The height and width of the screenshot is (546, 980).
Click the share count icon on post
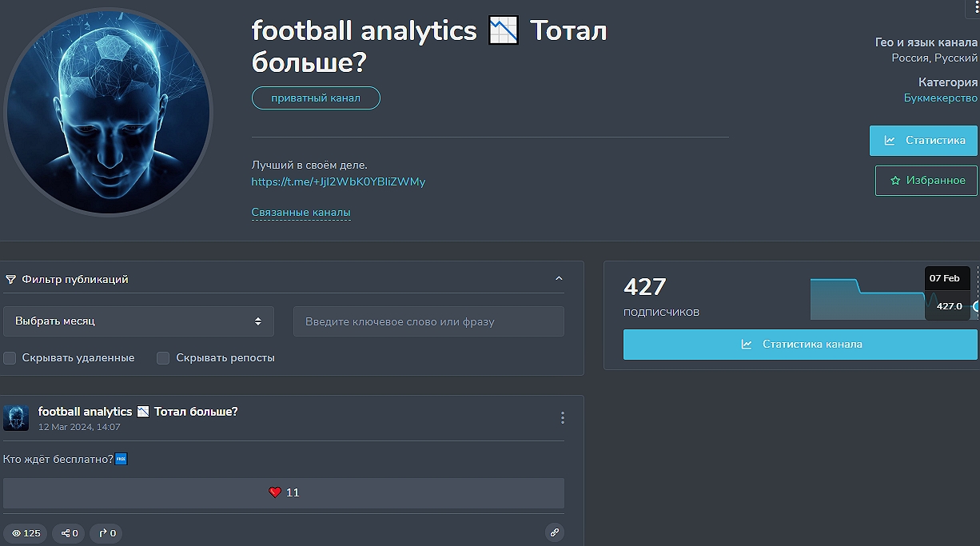69,533
